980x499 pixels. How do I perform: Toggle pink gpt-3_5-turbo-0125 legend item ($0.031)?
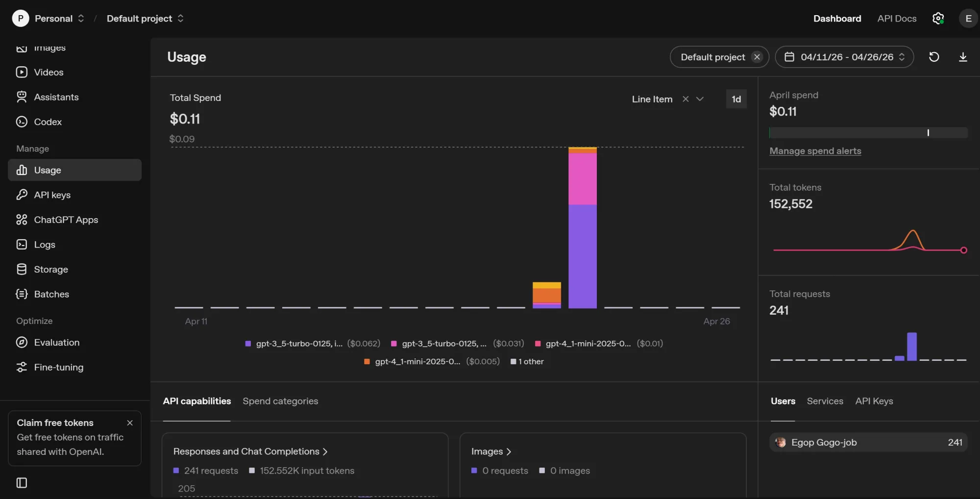click(x=457, y=344)
